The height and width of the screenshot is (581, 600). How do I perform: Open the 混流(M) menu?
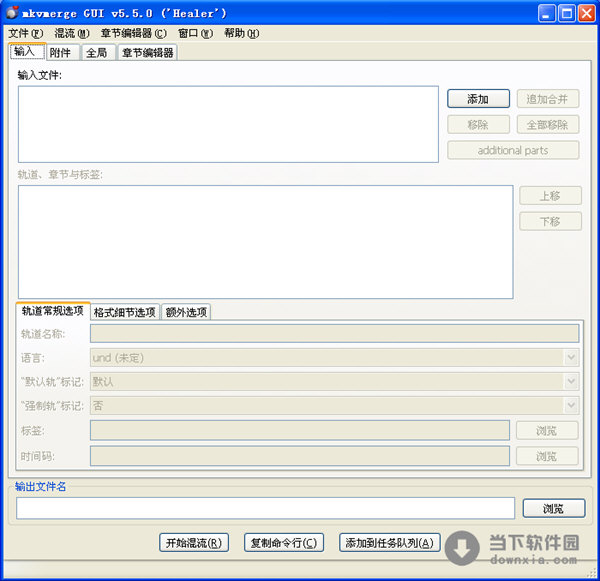coord(72,34)
